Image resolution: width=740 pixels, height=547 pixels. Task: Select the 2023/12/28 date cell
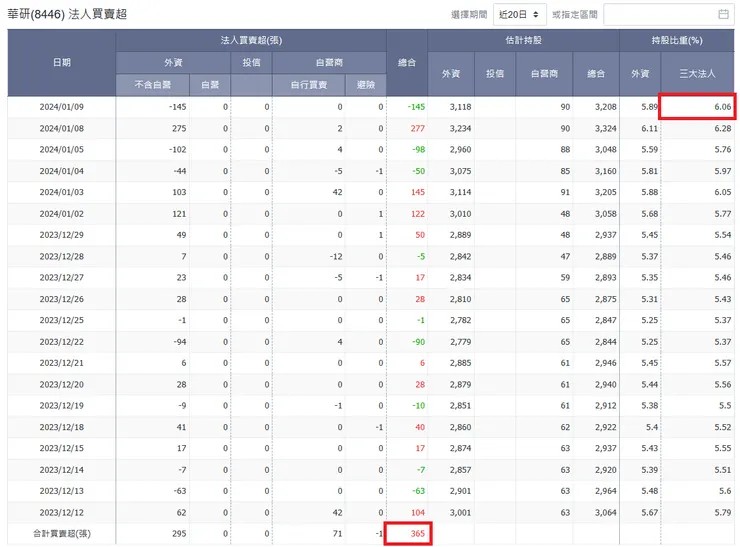pyautogui.click(x=62, y=256)
